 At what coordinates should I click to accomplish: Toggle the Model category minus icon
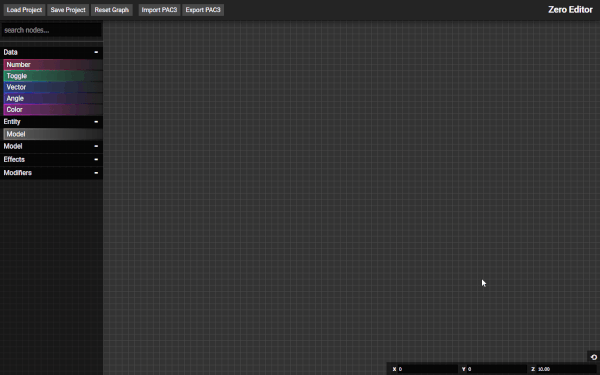(96, 146)
